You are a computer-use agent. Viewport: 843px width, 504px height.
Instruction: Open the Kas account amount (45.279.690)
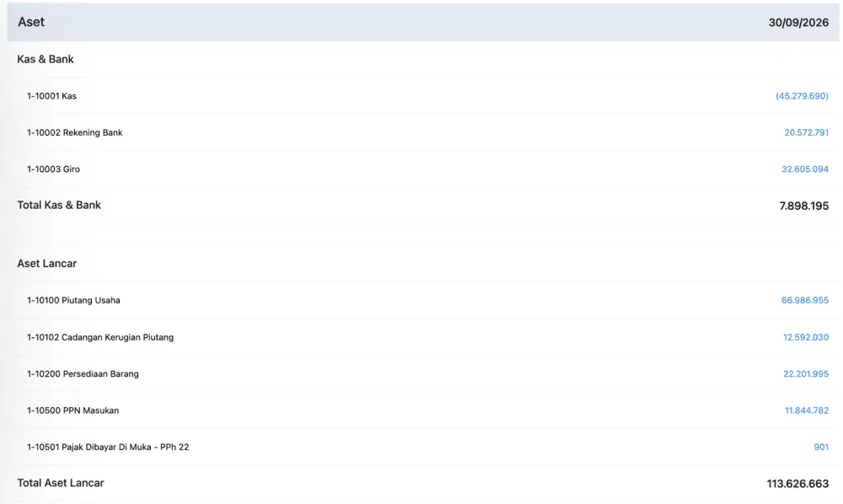click(x=802, y=96)
